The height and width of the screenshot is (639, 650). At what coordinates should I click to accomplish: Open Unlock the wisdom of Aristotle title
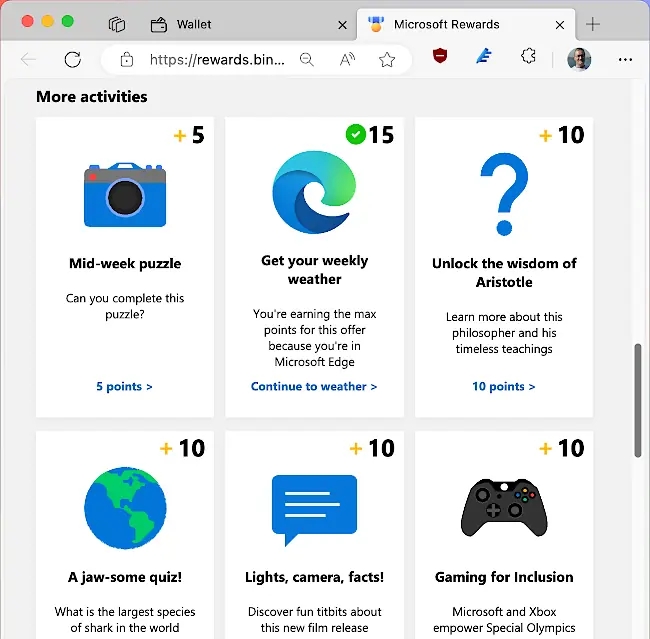tap(504, 272)
